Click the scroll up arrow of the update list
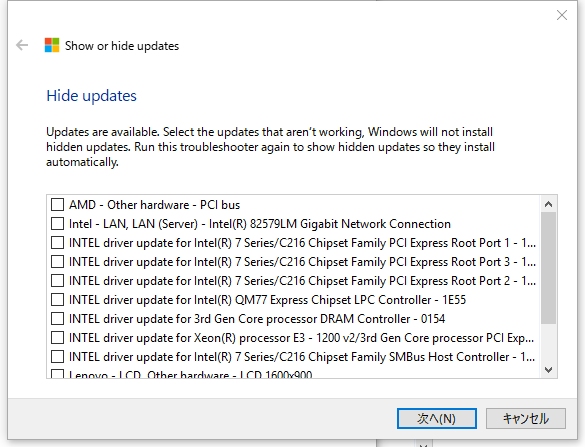The image size is (585, 447). (x=548, y=204)
